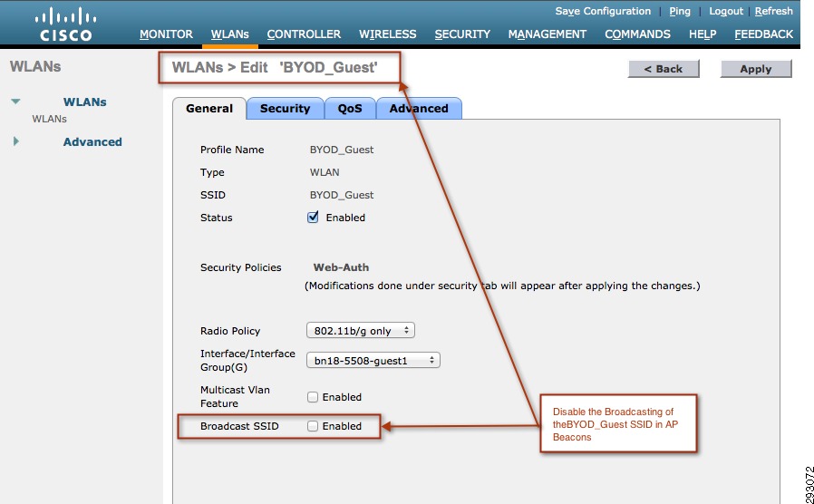Screen dimensions: 814x504
Task: Click the Security Policies label
Action: tap(241, 267)
